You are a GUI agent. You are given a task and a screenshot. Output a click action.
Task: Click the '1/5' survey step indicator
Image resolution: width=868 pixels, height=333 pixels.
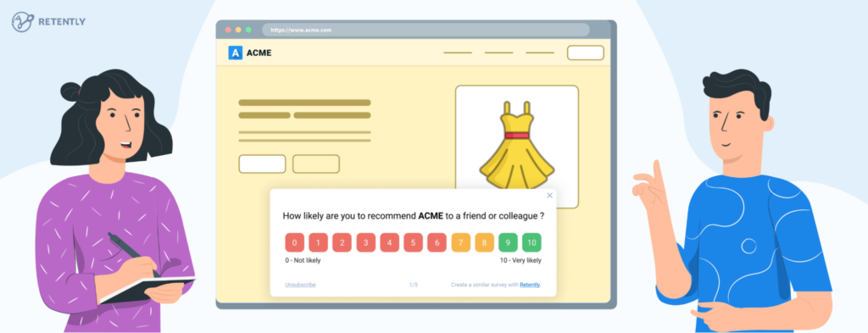(x=414, y=285)
